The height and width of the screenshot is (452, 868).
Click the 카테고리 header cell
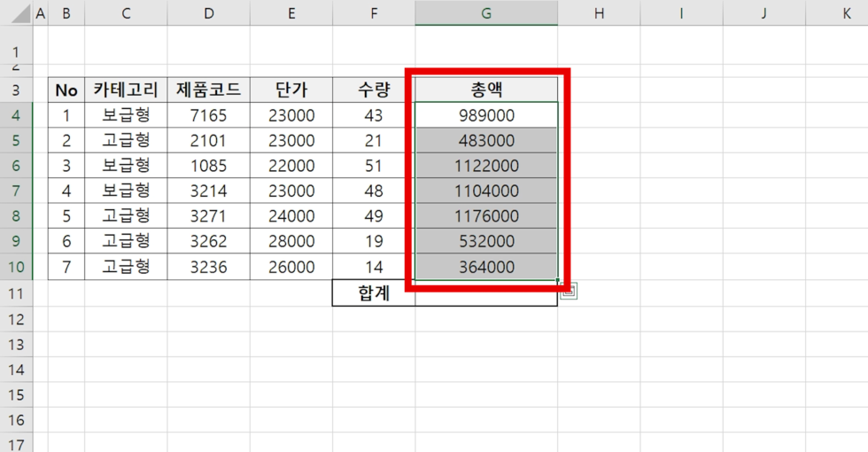(x=126, y=90)
